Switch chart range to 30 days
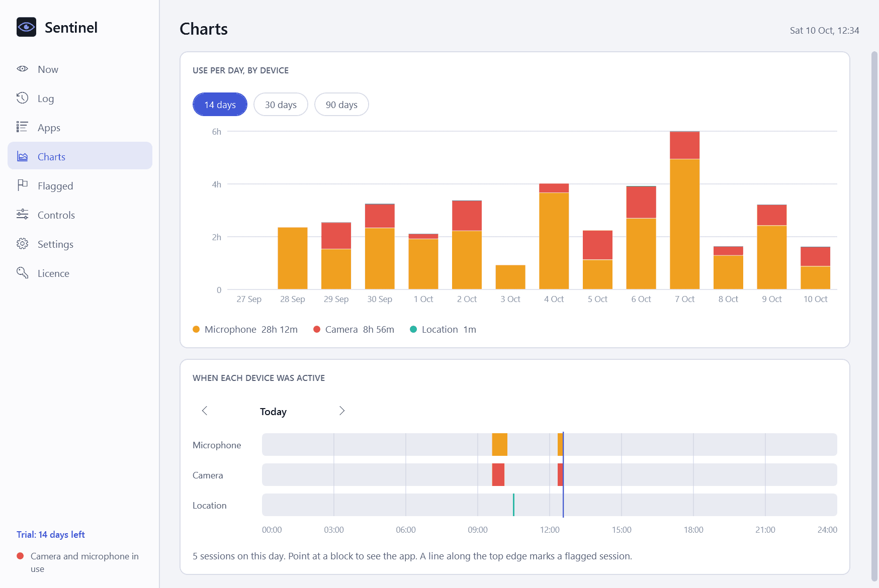Viewport: 879px width, 588px height. click(x=281, y=105)
